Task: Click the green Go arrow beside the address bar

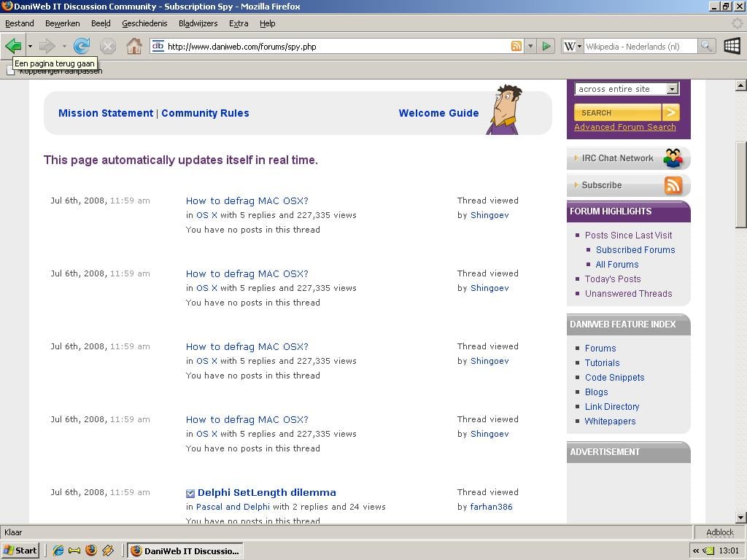Action: click(546, 46)
